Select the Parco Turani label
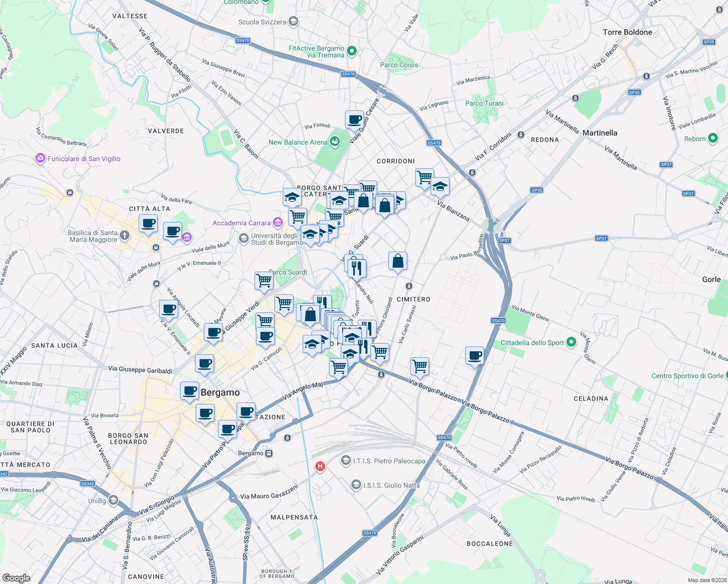Image resolution: width=728 pixels, height=584 pixels. point(484,103)
